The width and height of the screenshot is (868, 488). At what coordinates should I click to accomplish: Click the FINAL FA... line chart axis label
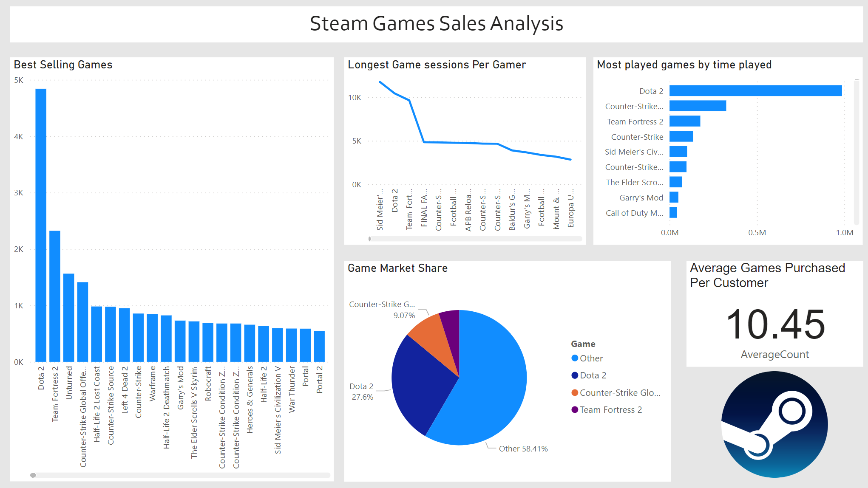[x=424, y=208]
